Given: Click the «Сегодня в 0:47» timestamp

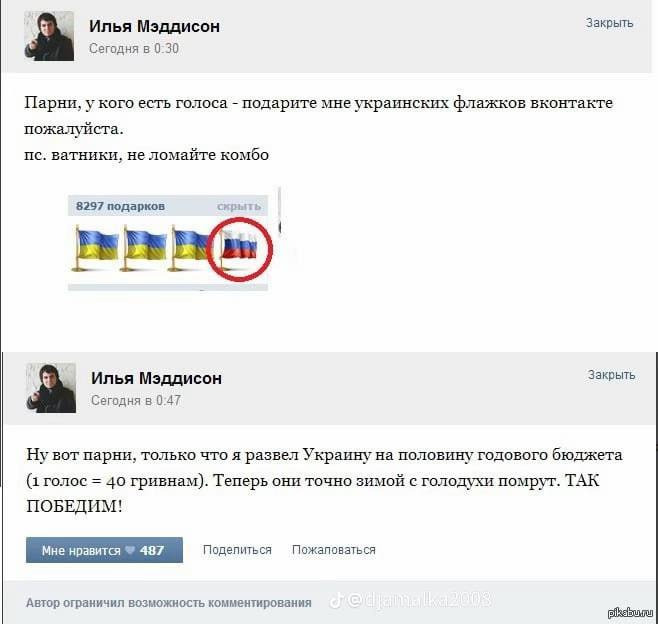Looking at the screenshot, I should pyautogui.click(x=136, y=401).
